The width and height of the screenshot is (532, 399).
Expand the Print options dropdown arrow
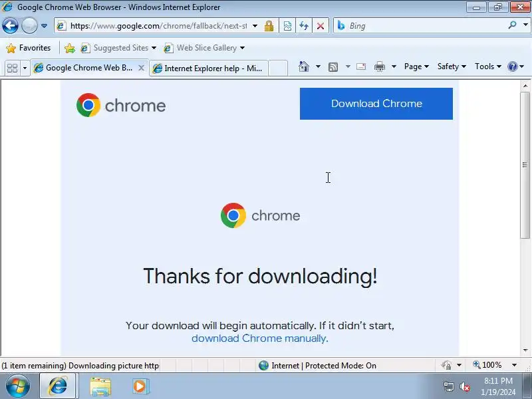[x=394, y=66]
